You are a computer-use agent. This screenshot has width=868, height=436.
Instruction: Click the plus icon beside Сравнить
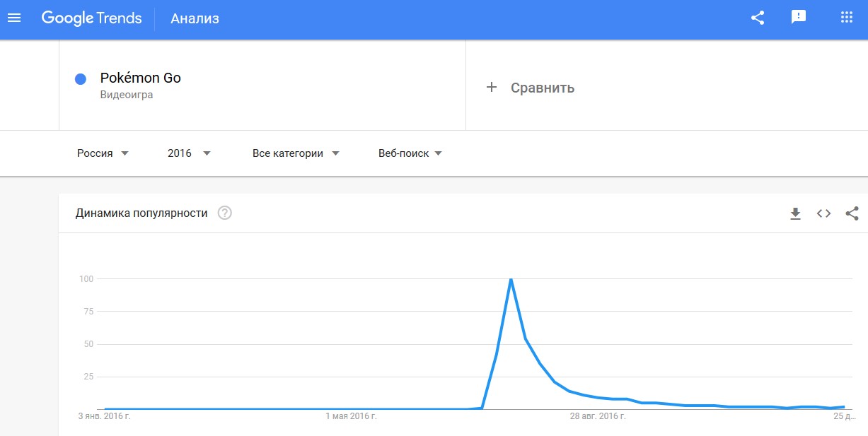click(492, 88)
